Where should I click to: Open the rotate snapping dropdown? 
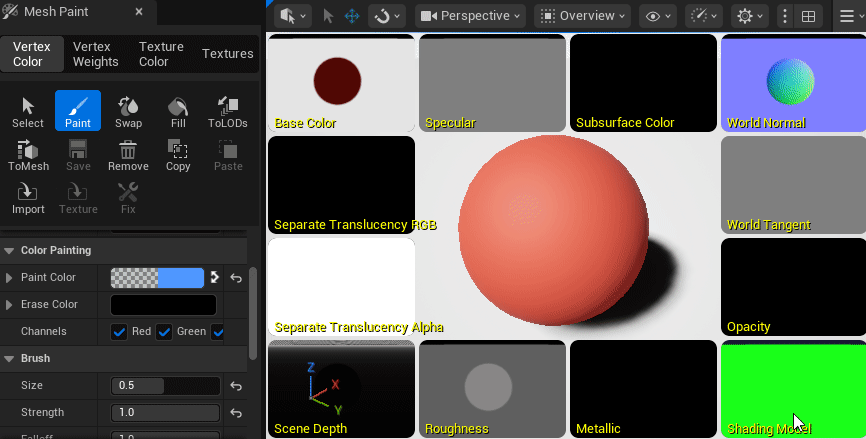click(x=387, y=16)
